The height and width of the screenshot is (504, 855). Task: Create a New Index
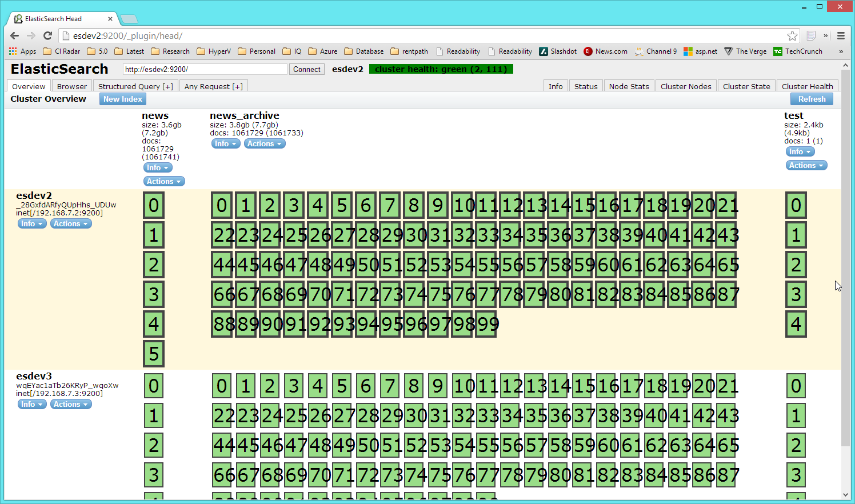click(x=123, y=99)
